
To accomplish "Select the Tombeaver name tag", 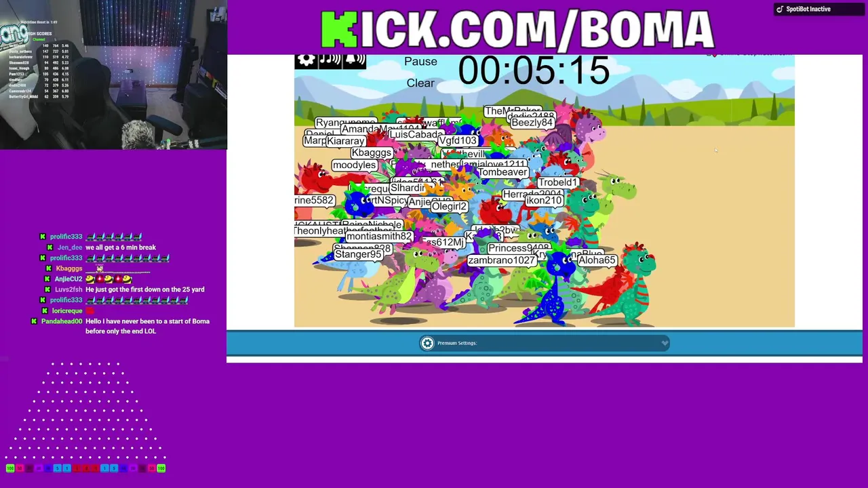I will [x=502, y=172].
